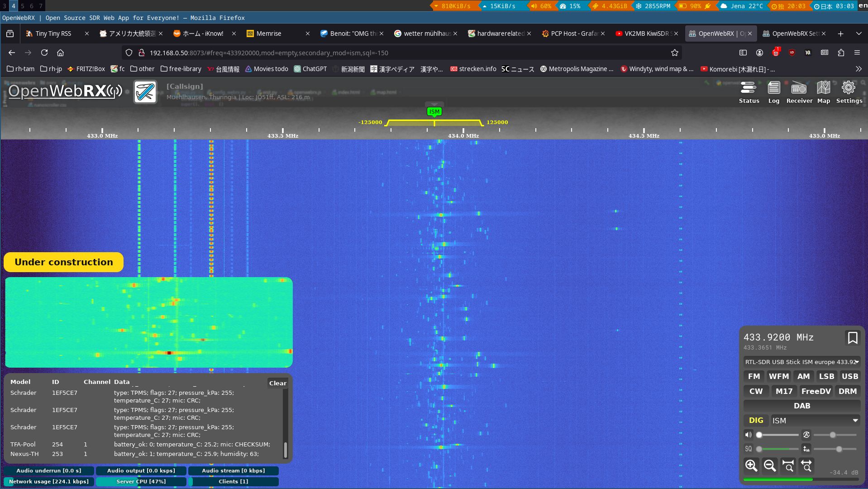
Task: Show more bookmarks with double chevron
Action: pos(858,69)
